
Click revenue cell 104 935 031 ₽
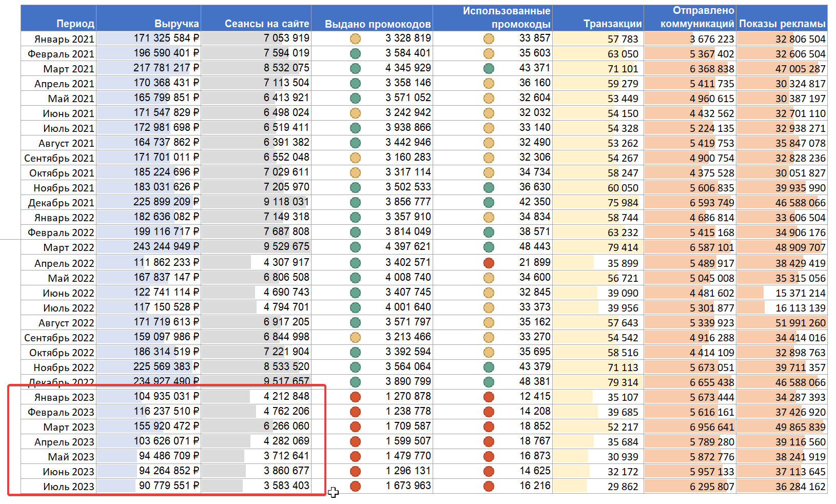pyautogui.click(x=148, y=397)
